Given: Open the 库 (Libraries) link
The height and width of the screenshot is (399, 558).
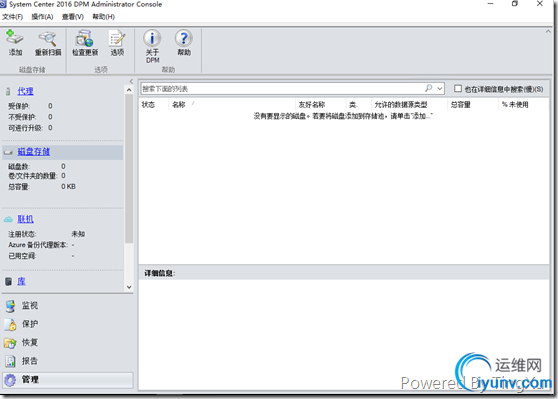Looking at the screenshot, I should click(21, 282).
